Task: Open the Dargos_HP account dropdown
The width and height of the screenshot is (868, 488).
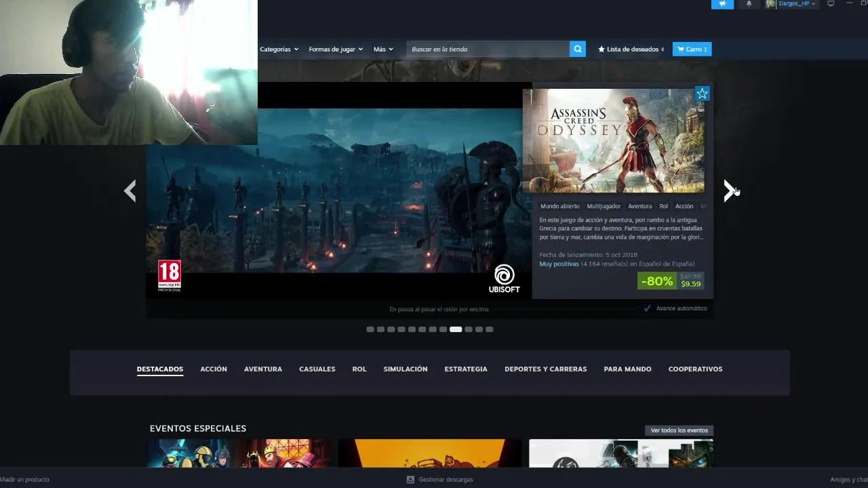Action: tap(796, 4)
